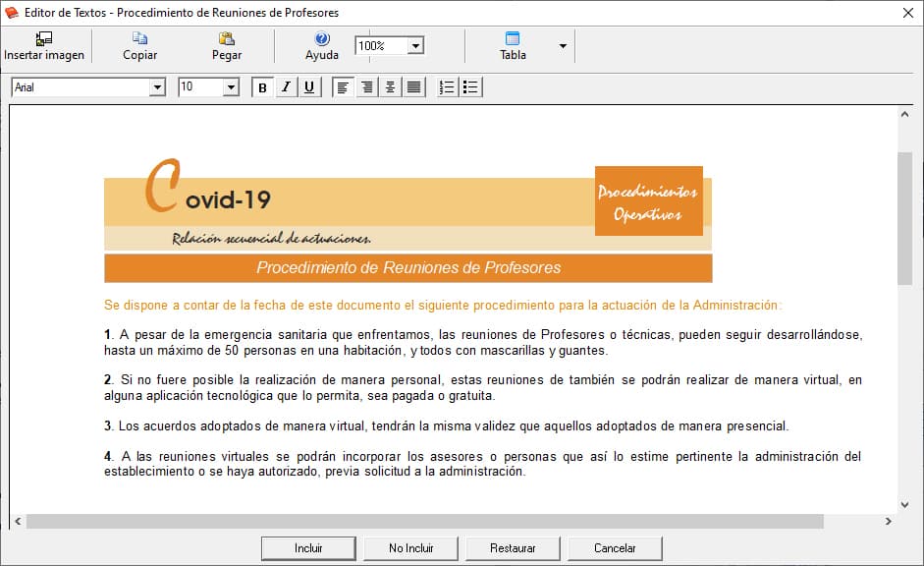
Task: Click the vertical scrollbar thumb
Action: (904, 218)
